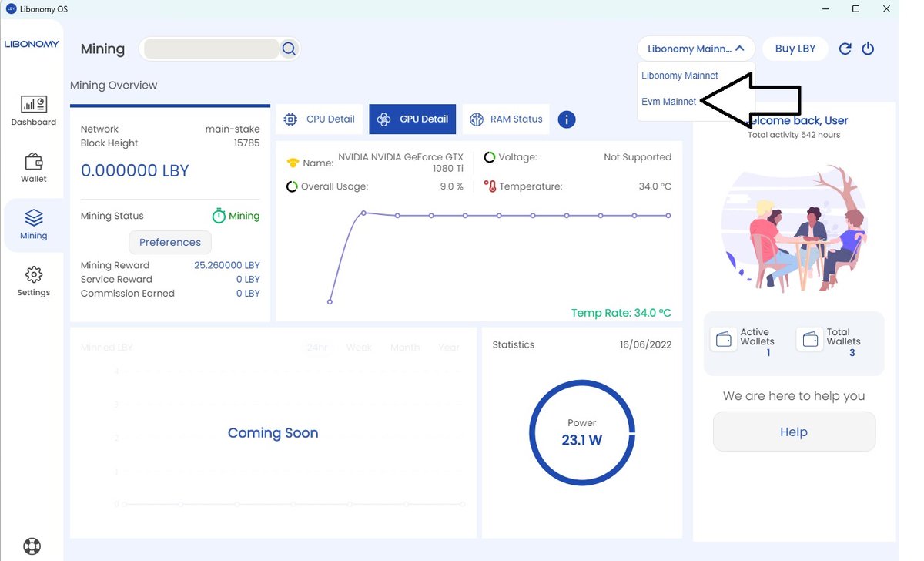Open mining Preferences button
Viewport: 924px width, 561px height.
coord(170,242)
